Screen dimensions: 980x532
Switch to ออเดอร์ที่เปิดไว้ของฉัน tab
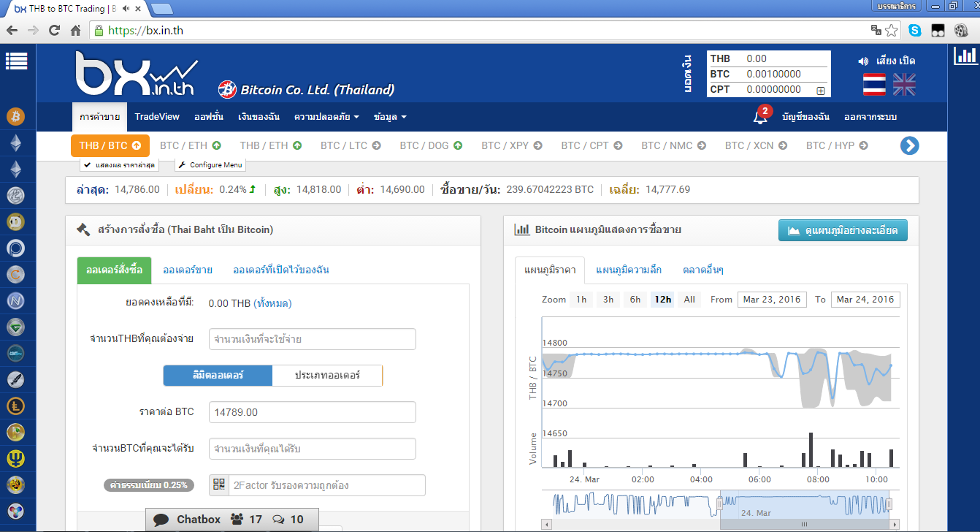click(x=280, y=270)
